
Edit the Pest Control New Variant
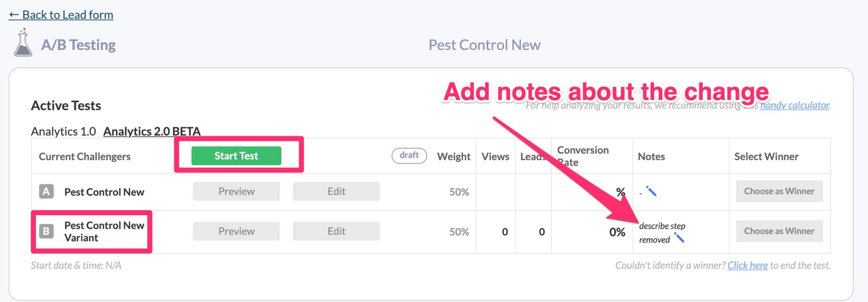pos(336,231)
